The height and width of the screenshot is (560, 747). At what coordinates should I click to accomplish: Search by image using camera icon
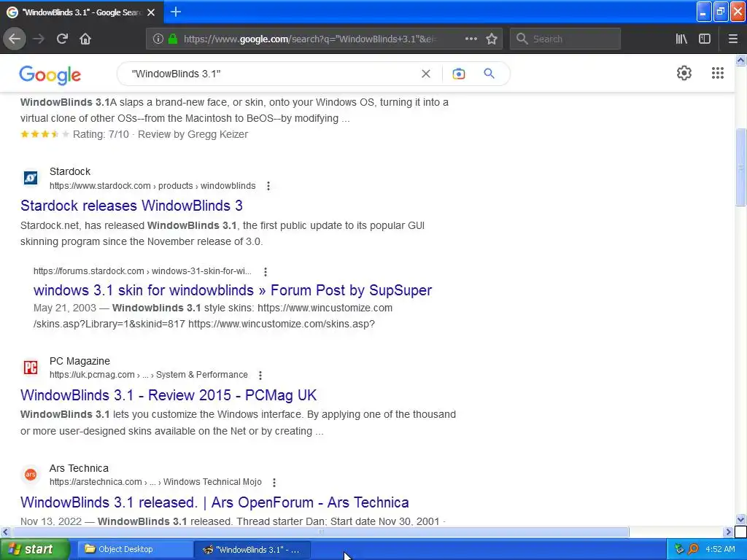coord(458,74)
